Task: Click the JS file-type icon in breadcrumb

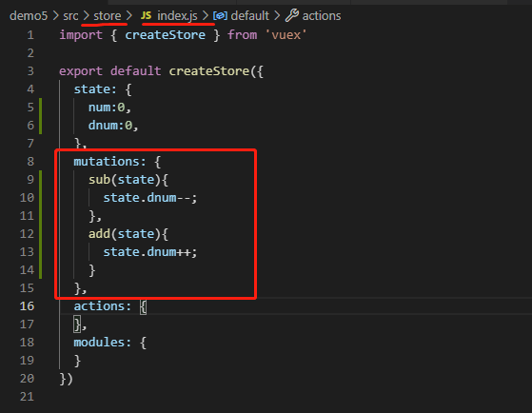Action: (147, 15)
